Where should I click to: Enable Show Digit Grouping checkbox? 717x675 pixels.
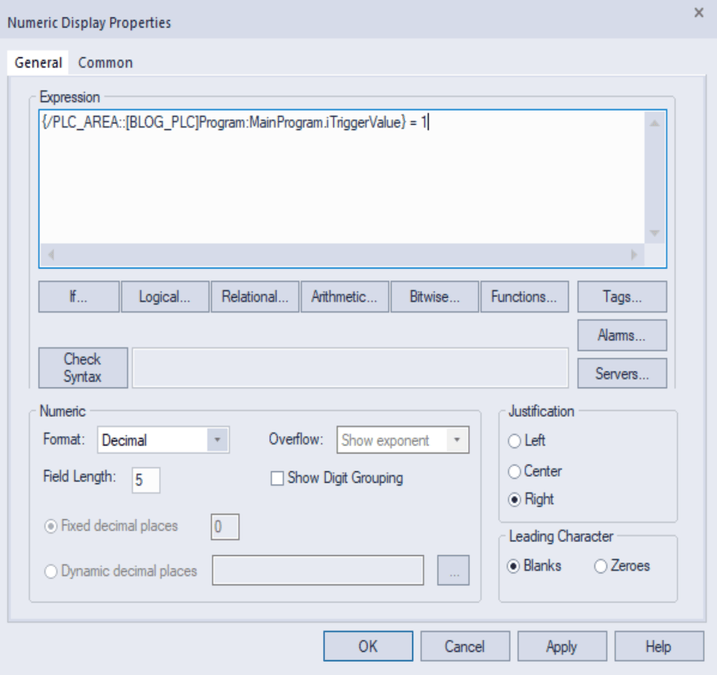[x=277, y=478]
